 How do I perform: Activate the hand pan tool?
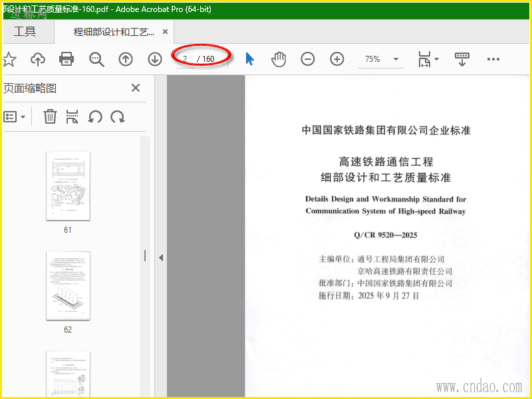pyautogui.click(x=279, y=59)
